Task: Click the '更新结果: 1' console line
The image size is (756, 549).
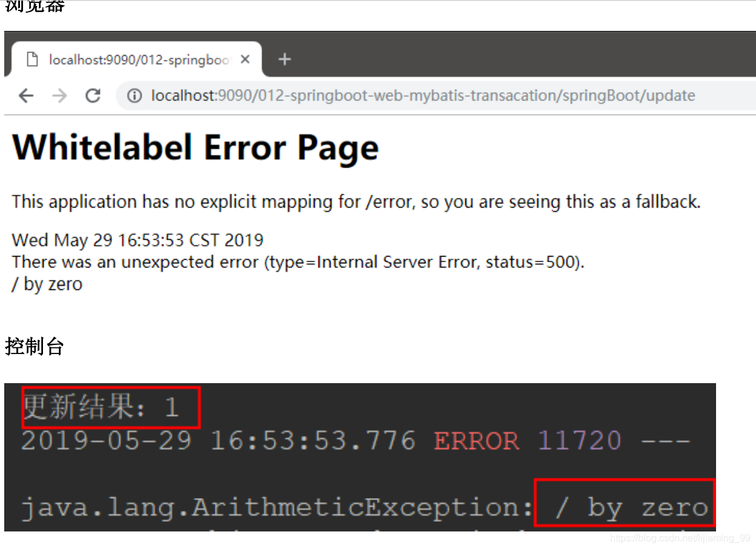Action: 100,407
